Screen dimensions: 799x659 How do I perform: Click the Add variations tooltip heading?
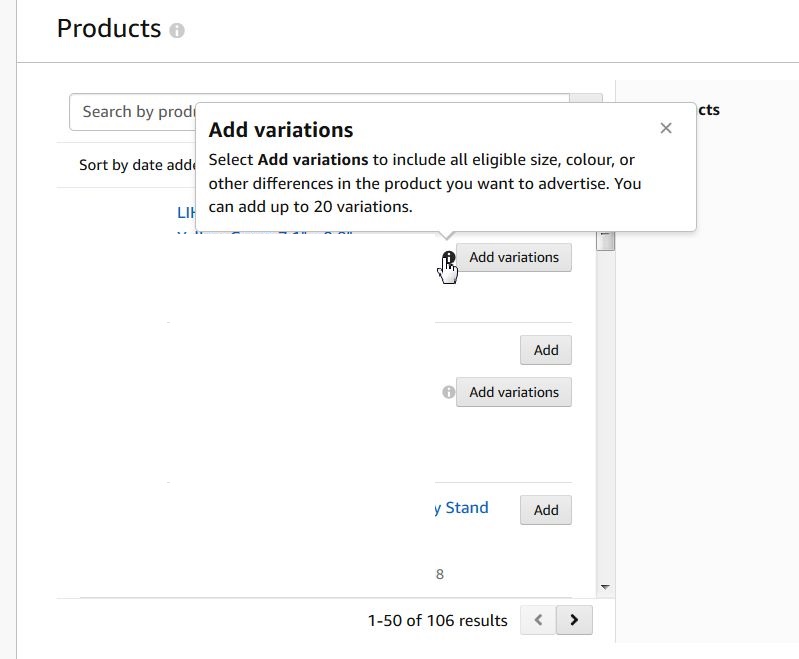[x=281, y=130]
